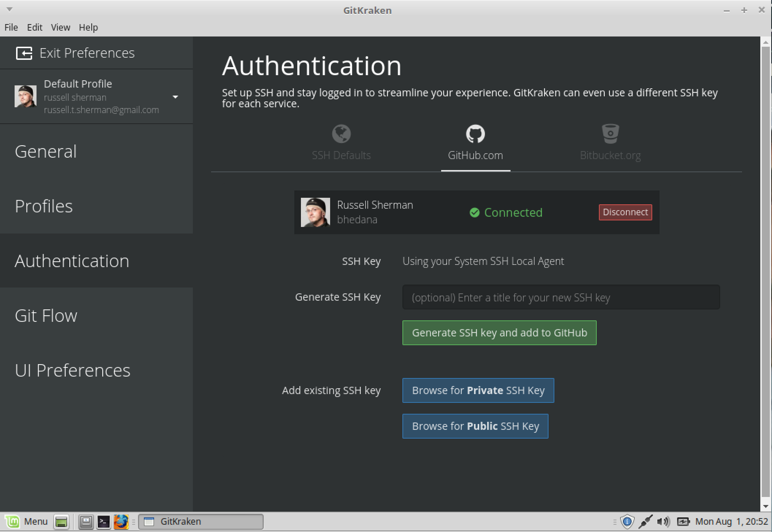Image resolution: width=772 pixels, height=532 pixels.
Task: Click the Authentication page heading
Action: [312, 66]
